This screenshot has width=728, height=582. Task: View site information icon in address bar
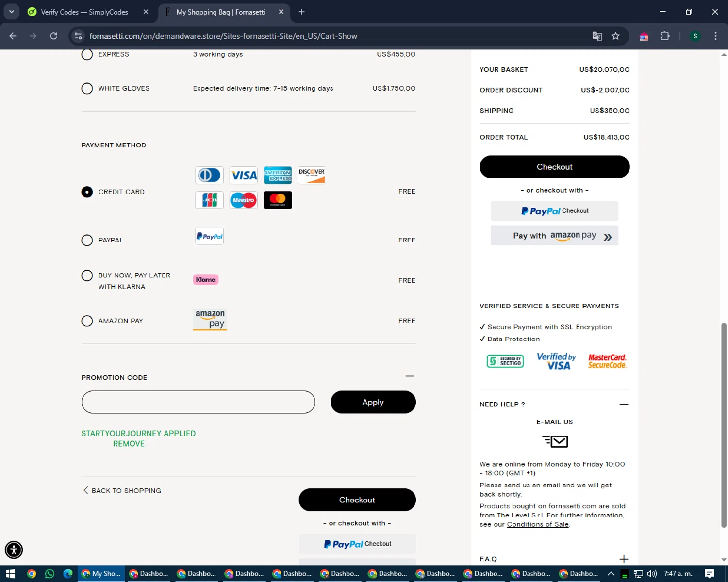78,36
